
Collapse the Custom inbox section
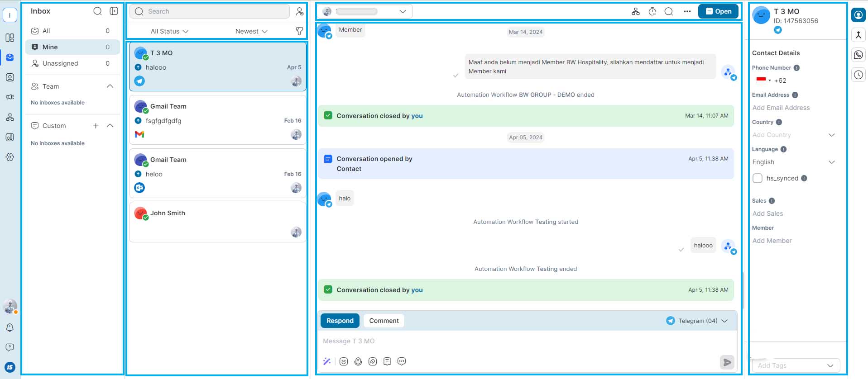click(110, 126)
